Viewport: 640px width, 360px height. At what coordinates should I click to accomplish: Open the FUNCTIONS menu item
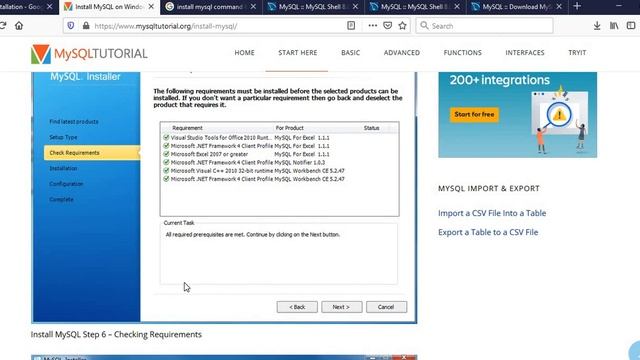pyautogui.click(x=462, y=53)
